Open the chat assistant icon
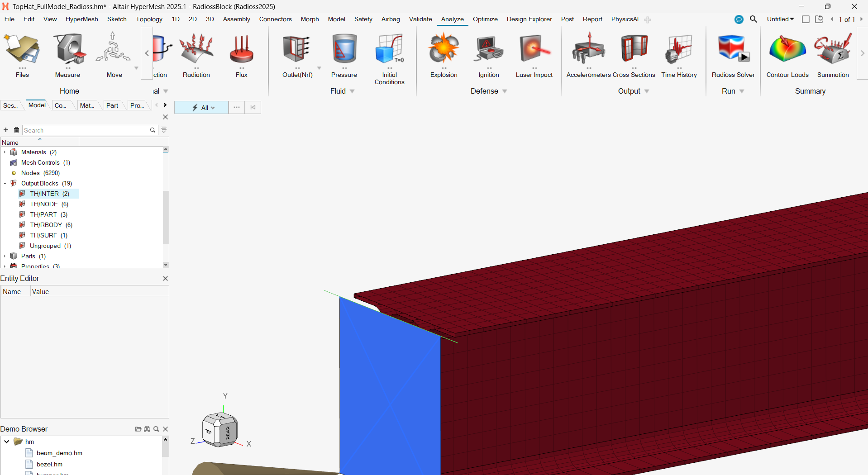The height and width of the screenshot is (475, 868). pyautogui.click(x=739, y=19)
